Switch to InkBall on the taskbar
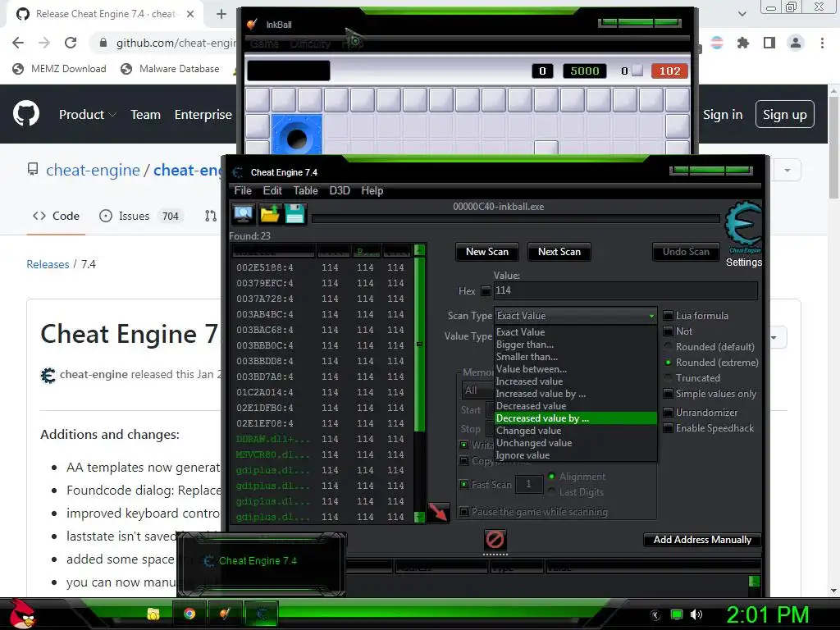This screenshot has width=840, height=630. 225,614
